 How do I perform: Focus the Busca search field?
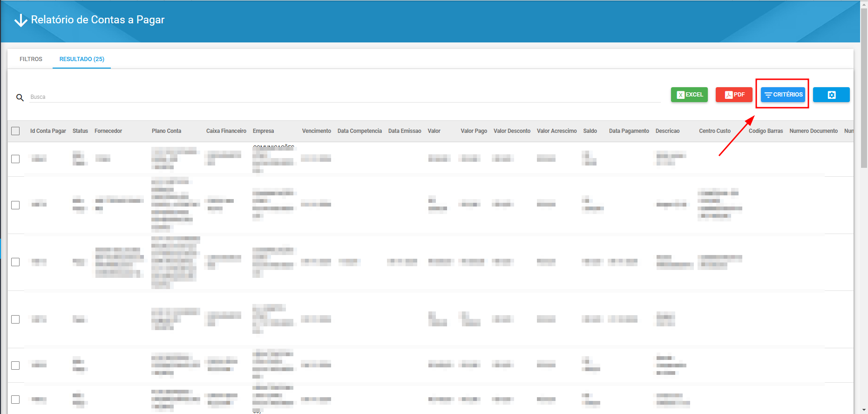click(345, 97)
